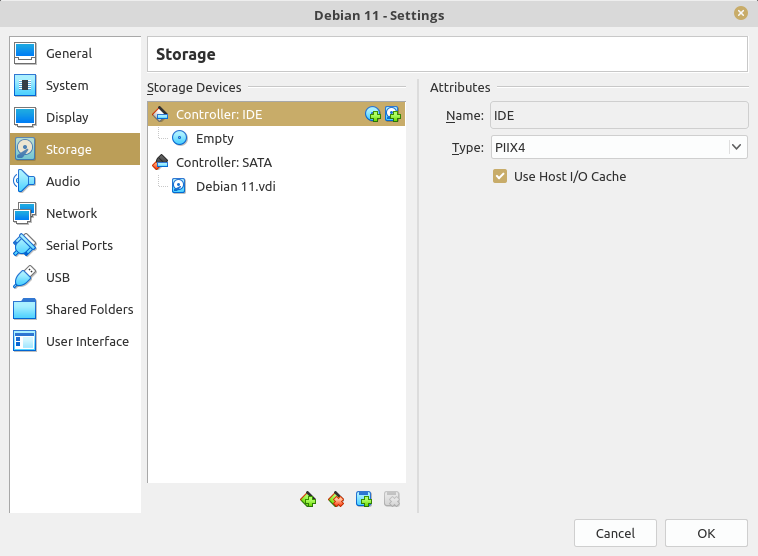Click the Display screen icon
758x556 pixels.
pos(25,117)
